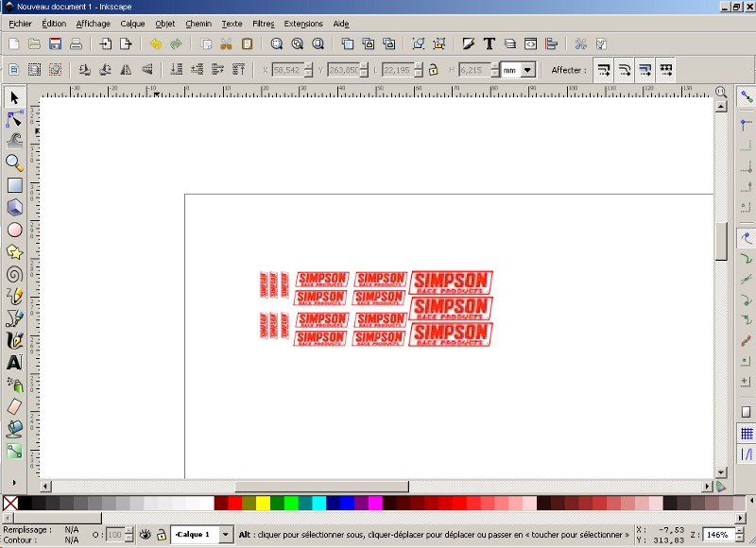Open the Extensions menu
The height and width of the screenshot is (548, 756).
(303, 24)
